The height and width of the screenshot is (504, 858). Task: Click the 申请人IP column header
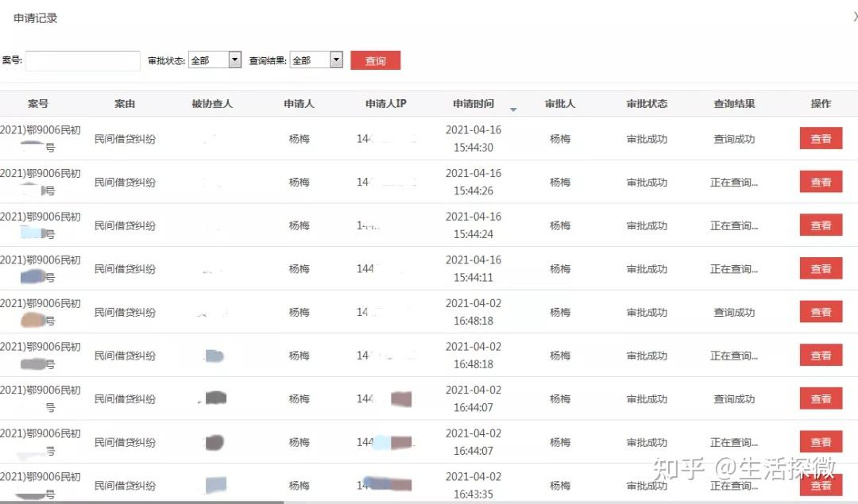pos(386,103)
